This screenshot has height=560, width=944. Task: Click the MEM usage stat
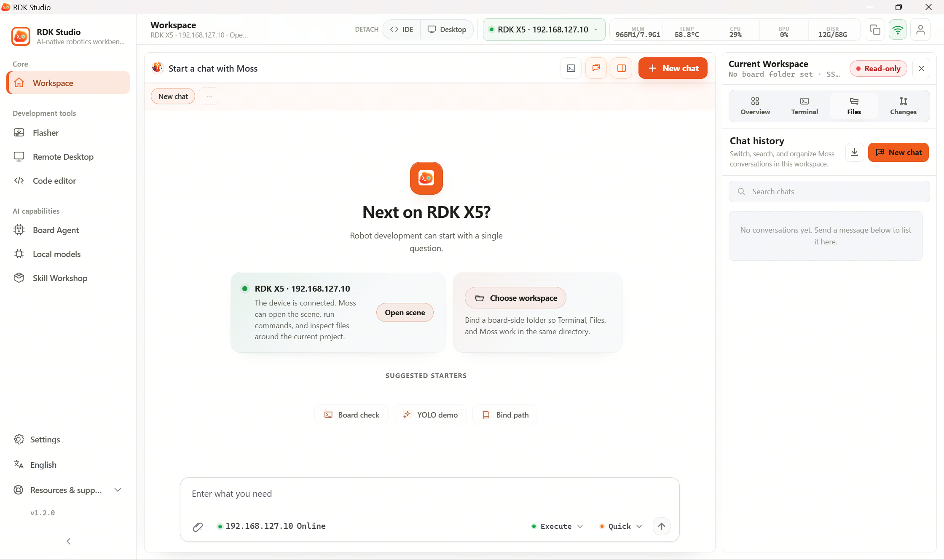(638, 32)
